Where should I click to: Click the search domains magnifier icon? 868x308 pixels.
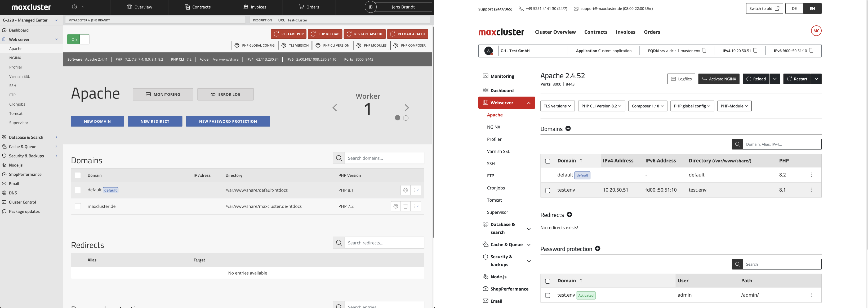coord(339,158)
